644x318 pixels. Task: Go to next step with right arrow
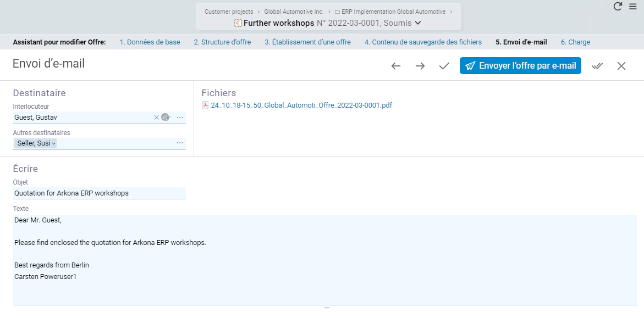420,66
